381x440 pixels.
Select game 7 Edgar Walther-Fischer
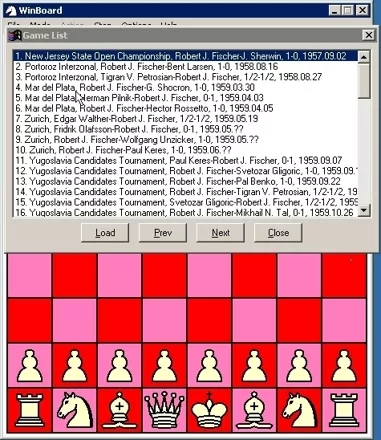point(186,119)
